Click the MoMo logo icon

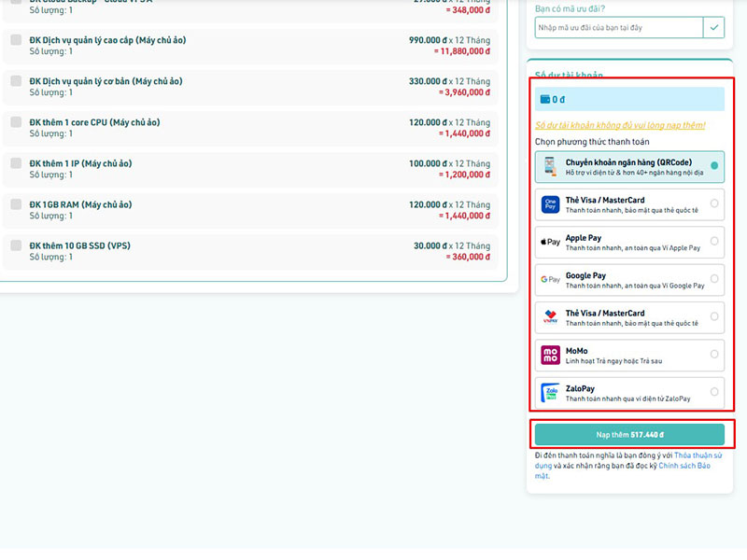(x=550, y=355)
